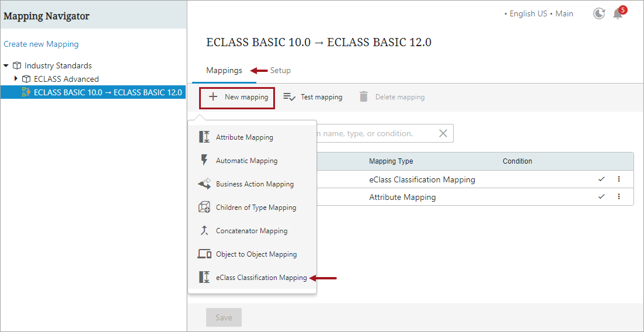Click the mapping icon beside ECLASS BASIC 10.0 node
The height and width of the screenshot is (332, 644).
(26, 92)
